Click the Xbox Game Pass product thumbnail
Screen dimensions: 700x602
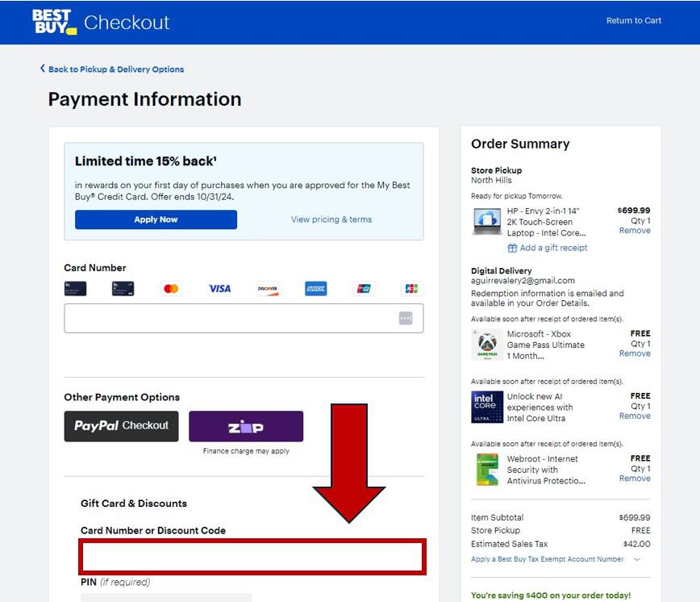pos(486,345)
